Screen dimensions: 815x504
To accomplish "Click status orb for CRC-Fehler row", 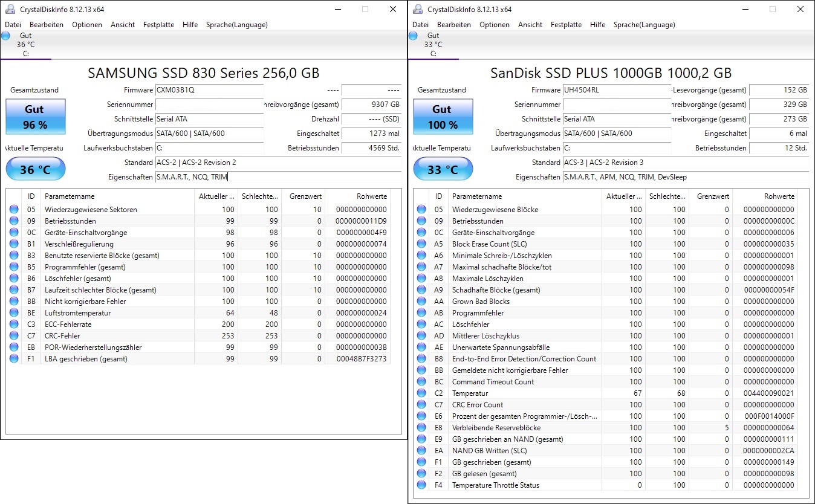I will click(14, 336).
